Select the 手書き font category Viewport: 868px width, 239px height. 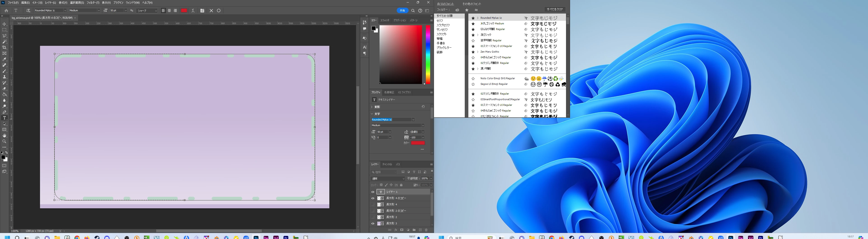441,43
